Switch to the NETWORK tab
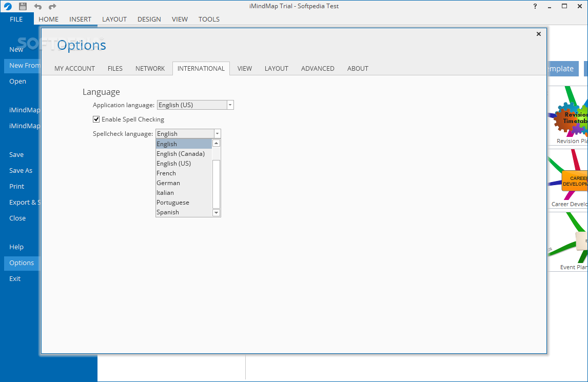Viewport: 588px width, 382px height. coord(150,69)
